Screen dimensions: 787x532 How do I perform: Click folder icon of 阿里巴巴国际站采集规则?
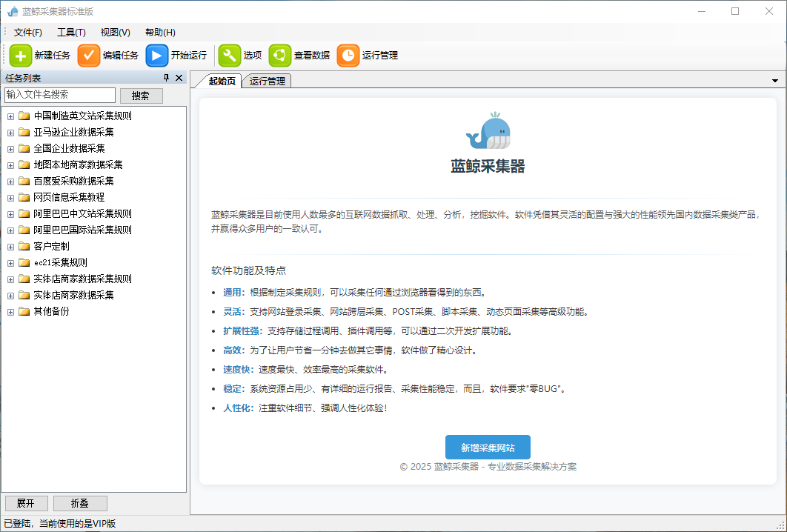[24, 230]
